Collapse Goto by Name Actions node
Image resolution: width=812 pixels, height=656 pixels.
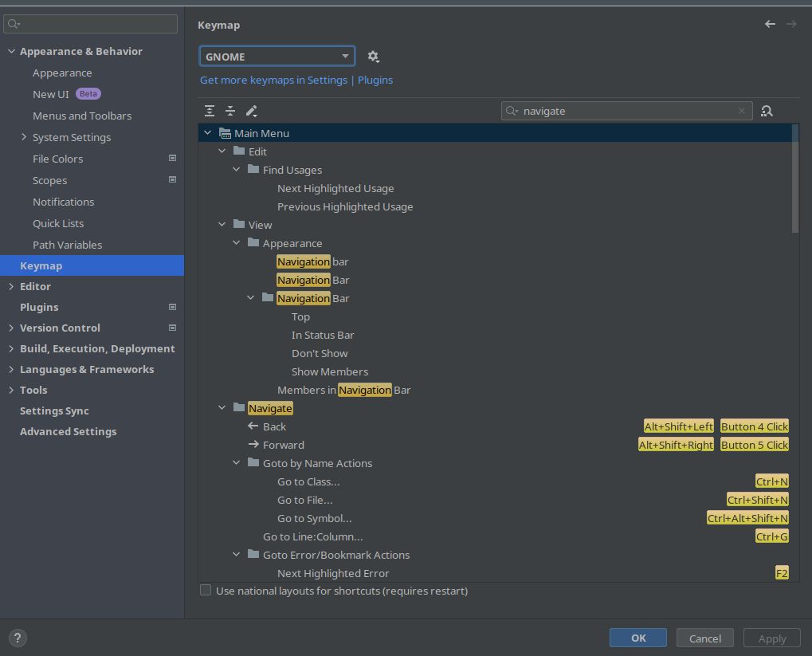pyautogui.click(x=237, y=463)
